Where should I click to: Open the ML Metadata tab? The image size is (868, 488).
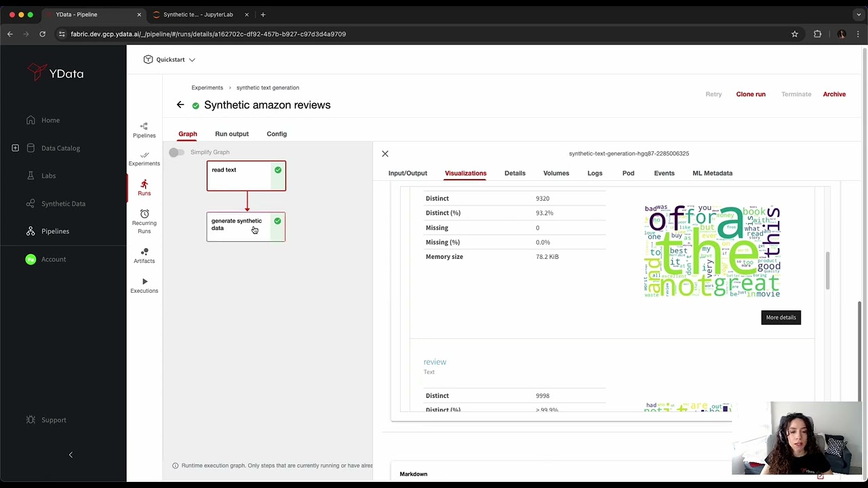tap(712, 173)
